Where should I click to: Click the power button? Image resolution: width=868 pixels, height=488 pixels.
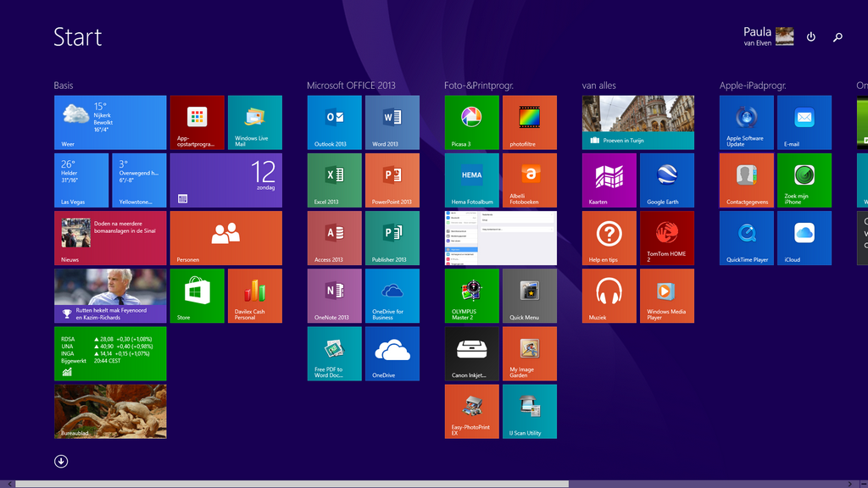pyautogui.click(x=811, y=36)
